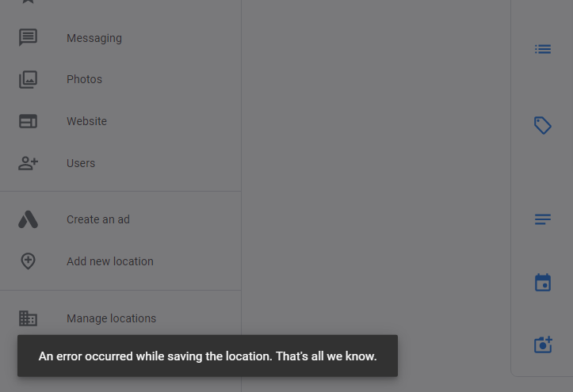The height and width of the screenshot is (392, 573).
Task: Click the Messaging chat bubble icon
Action: pyautogui.click(x=29, y=37)
